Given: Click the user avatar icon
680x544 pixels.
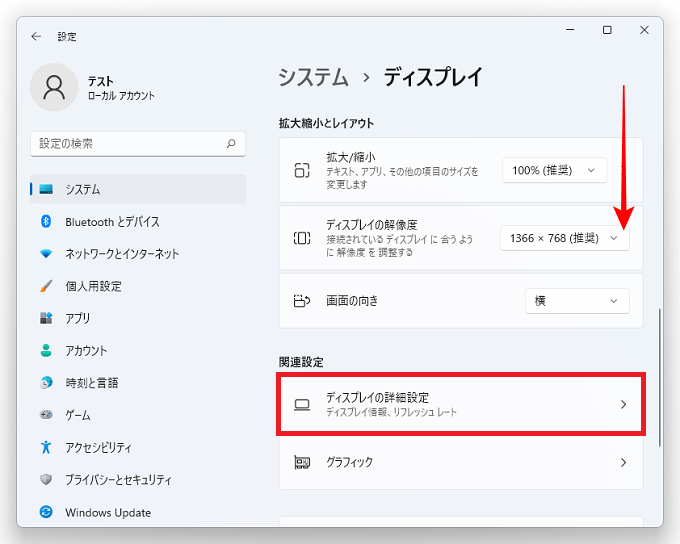Looking at the screenshot, I should [54, 87].
